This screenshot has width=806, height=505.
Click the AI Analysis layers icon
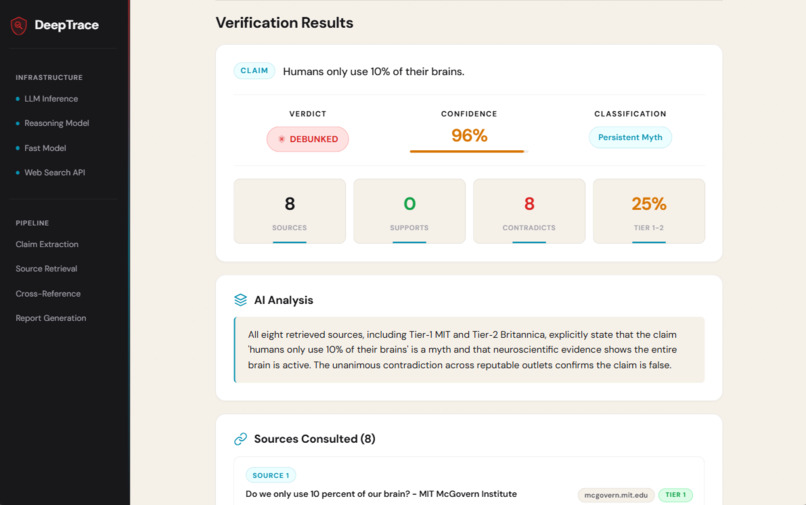(x=241, y=300)
